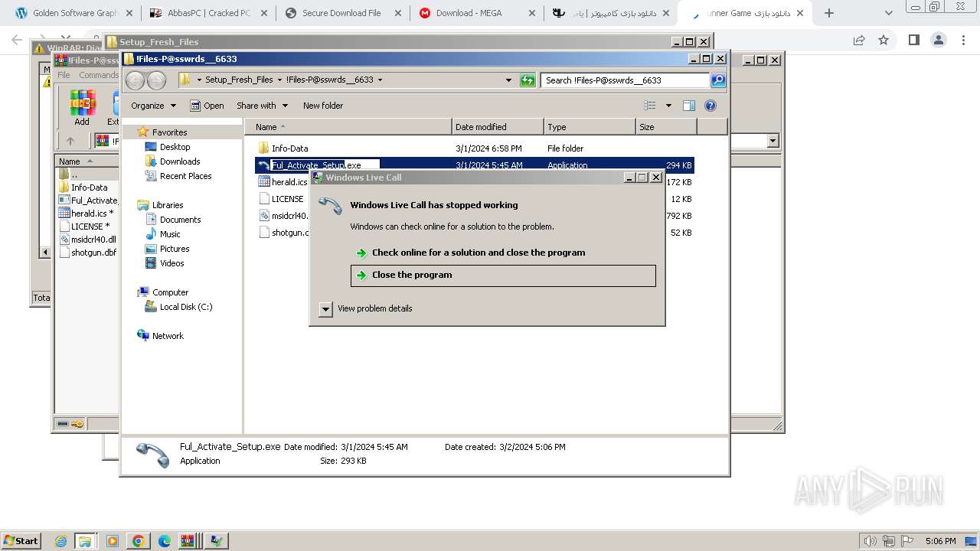Click New folder in Explorer toolbar
This screenshot has height=551, width=980.
(x=323, y=106)
